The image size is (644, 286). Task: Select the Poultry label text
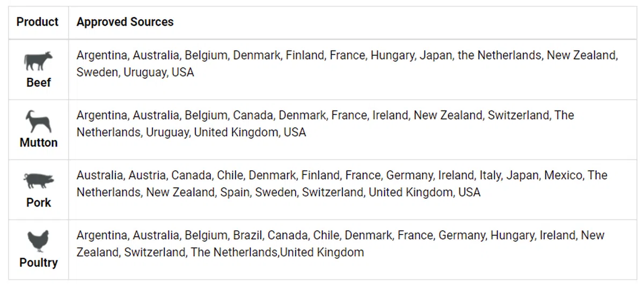[x=39, y=263]
